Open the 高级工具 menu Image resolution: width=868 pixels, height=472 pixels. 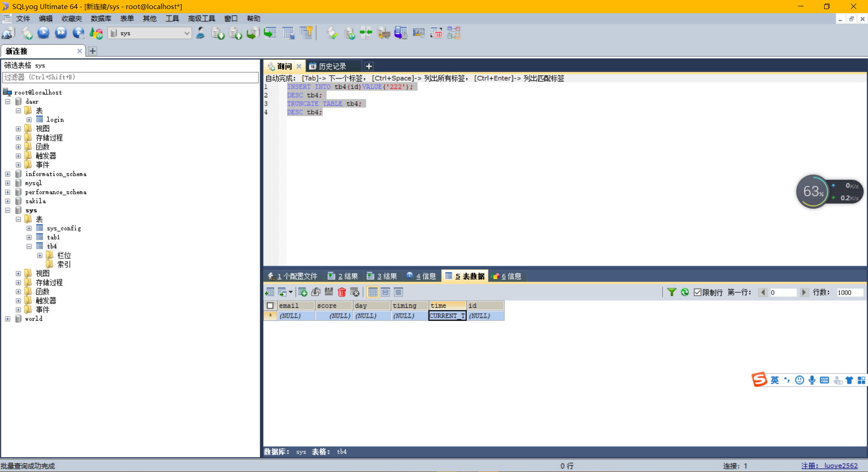click(201, 19)
